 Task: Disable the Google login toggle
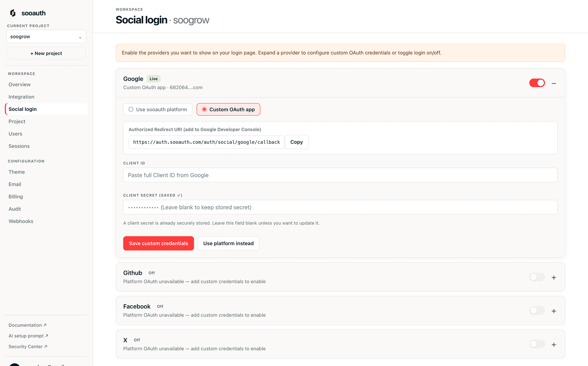click(537, 83)
